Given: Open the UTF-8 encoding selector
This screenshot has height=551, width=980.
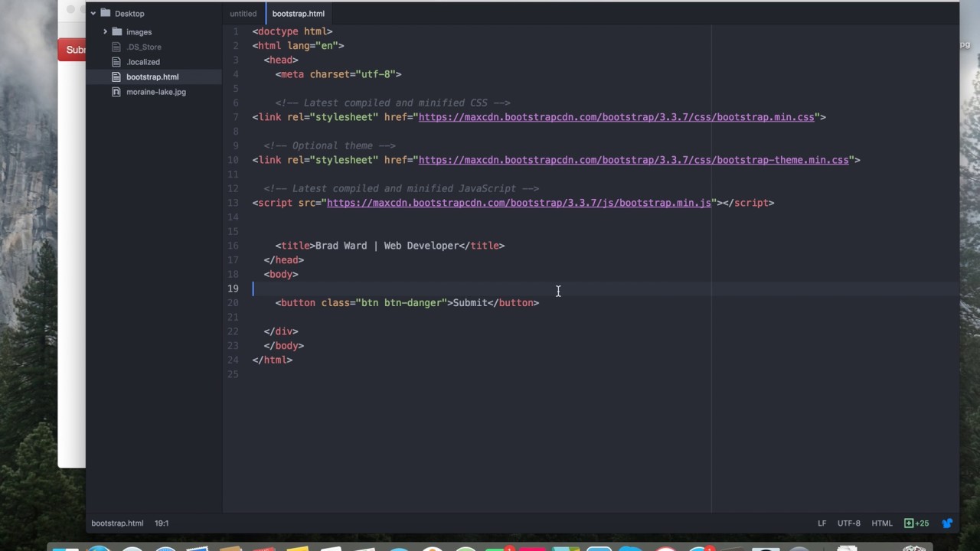Looking at the screenshot, I should coord(849,523).
